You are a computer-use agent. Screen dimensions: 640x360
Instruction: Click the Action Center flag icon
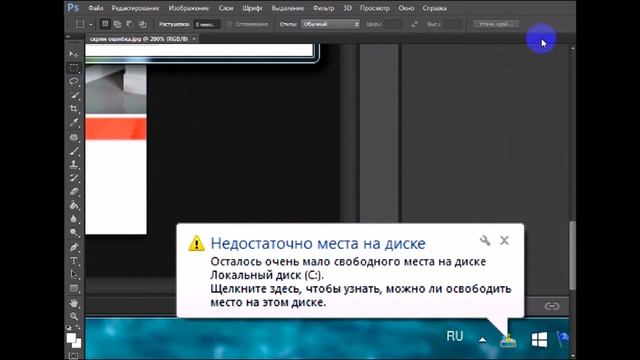point(562,339)
